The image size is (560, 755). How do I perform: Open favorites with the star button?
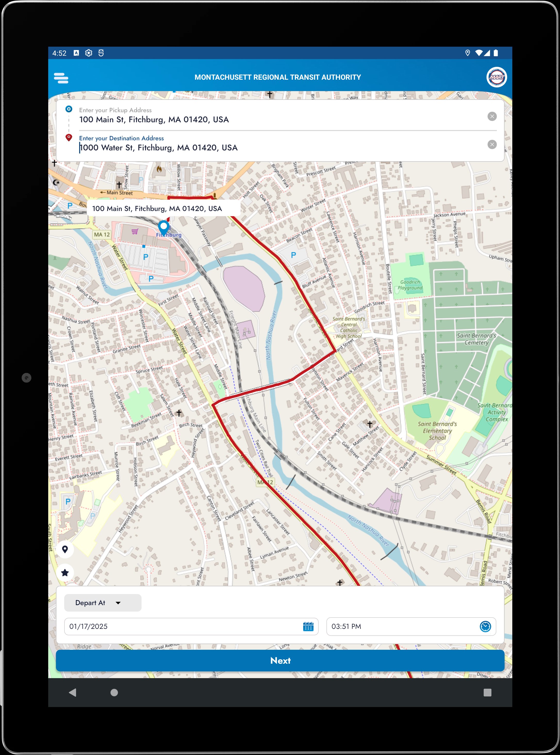coord(65,573)
